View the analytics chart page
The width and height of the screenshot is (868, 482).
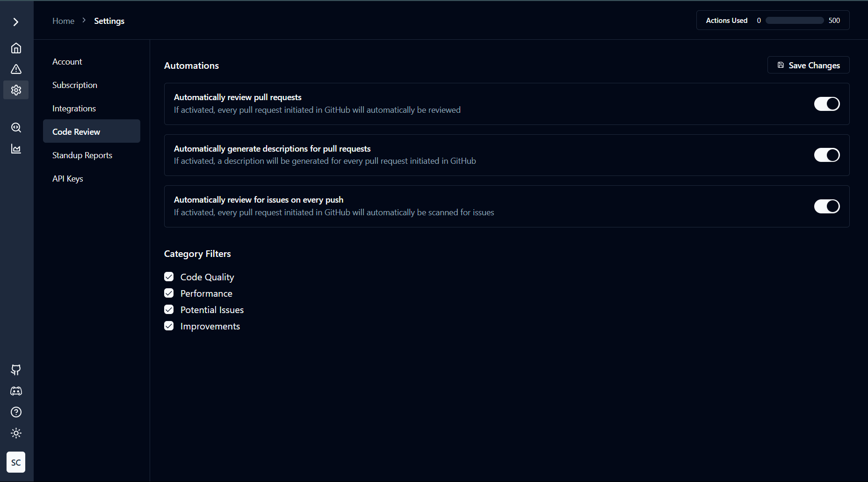tap(16, 149)
